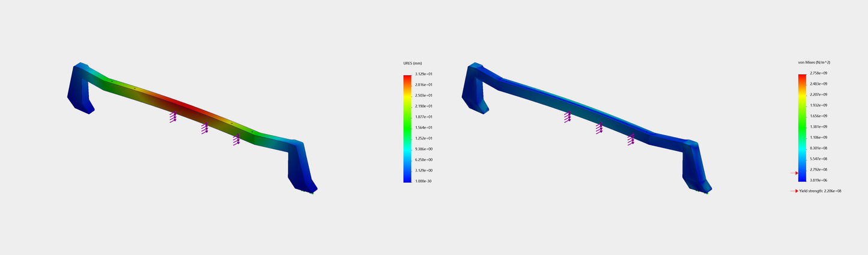Select the URES (mm) legend title
868x255 pixels.
(x=413, y=63)
